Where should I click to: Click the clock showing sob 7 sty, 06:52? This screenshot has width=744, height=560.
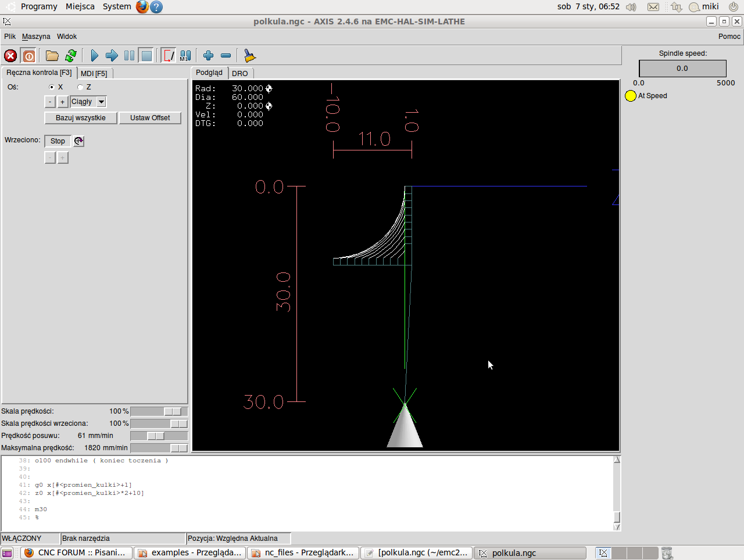[588, 7]
